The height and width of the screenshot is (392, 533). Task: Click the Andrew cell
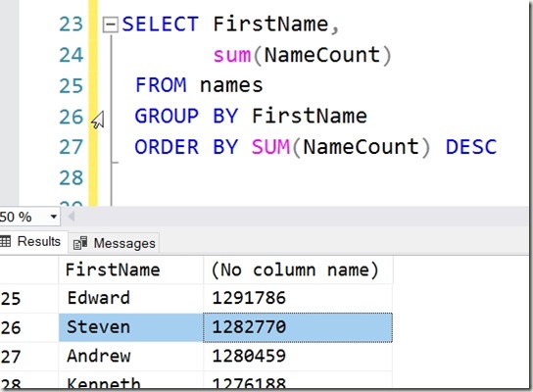[x=131, y=357]
